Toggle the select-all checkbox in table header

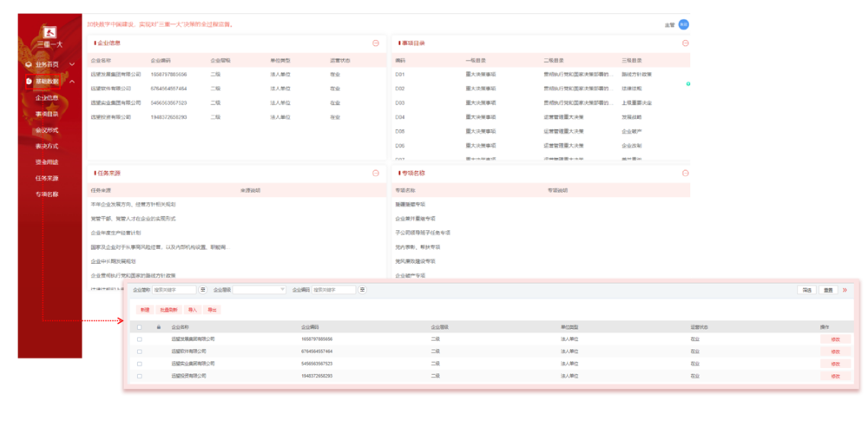click(x=140, y=327)
